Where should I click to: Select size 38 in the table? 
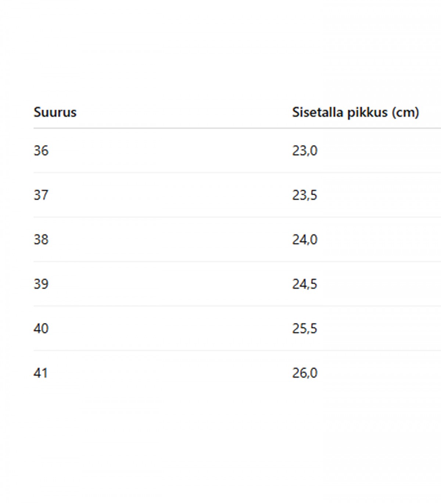point(41,240)
